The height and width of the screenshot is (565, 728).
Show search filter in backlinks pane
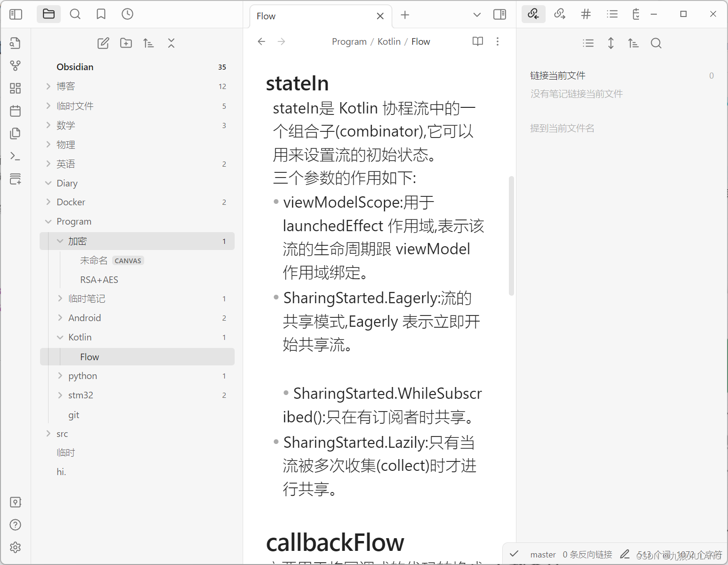(x=656, y=43)
